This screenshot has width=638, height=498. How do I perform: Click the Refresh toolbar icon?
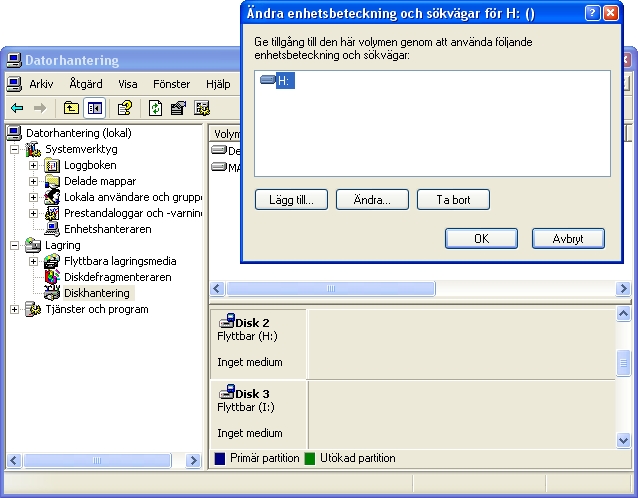155,108
